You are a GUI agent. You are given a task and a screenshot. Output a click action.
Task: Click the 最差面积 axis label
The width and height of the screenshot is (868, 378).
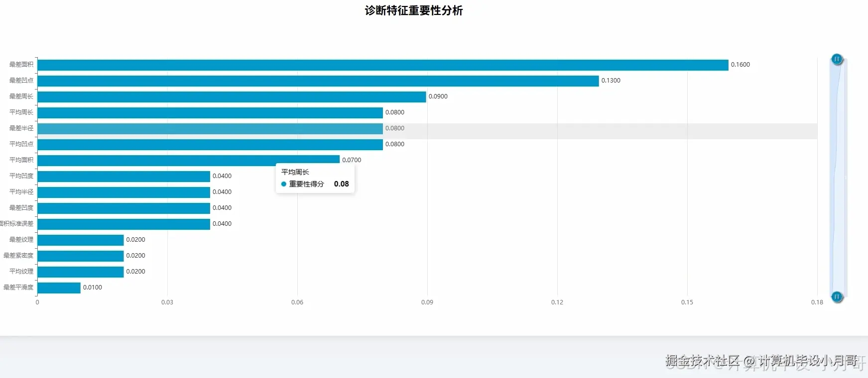click(21, 65)
